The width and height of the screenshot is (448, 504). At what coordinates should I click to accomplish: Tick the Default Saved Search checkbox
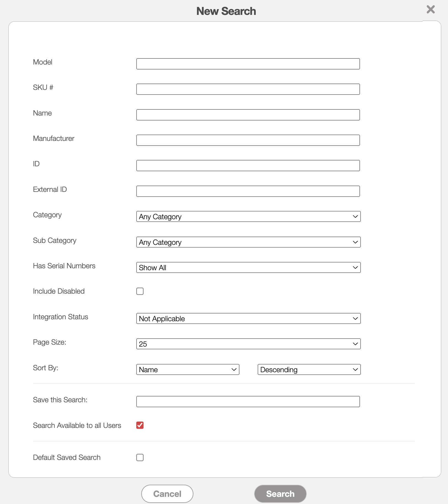click(140, 458)
